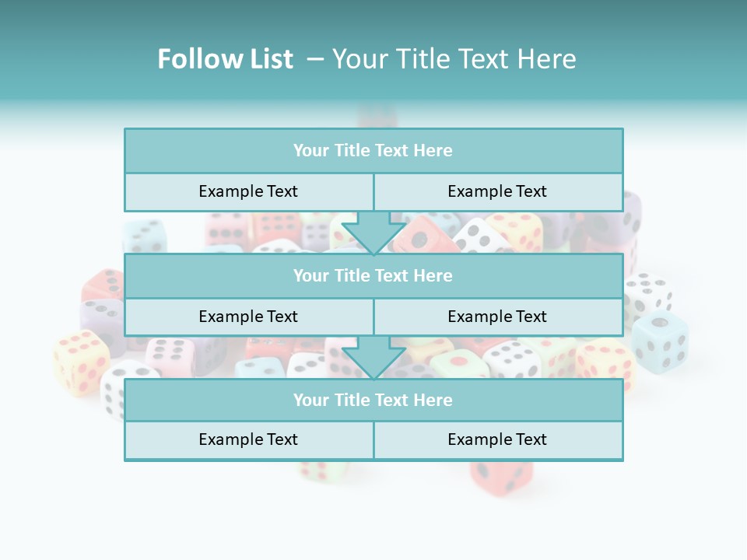Click the down arrow above the last table

click(373, 358)
